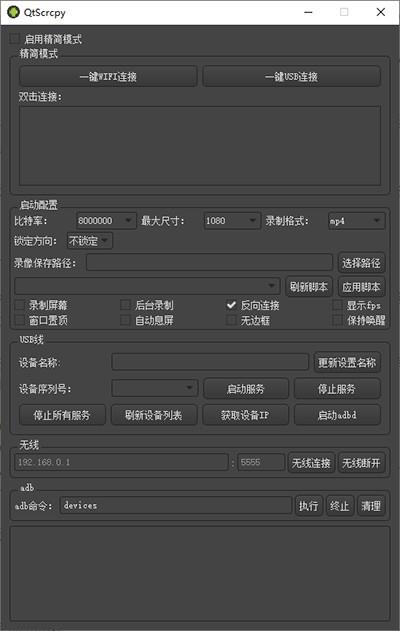Enable the 显示fps checkbox
The width and height of the screenshot is (400, 631).
pyautogui.click(x=338, y=305)
